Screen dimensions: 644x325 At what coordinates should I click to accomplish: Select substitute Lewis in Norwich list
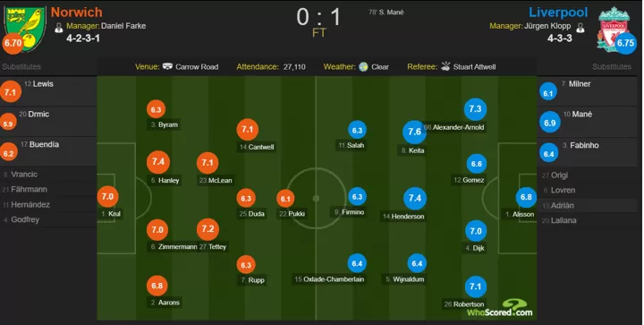click(x=48, y=91)
